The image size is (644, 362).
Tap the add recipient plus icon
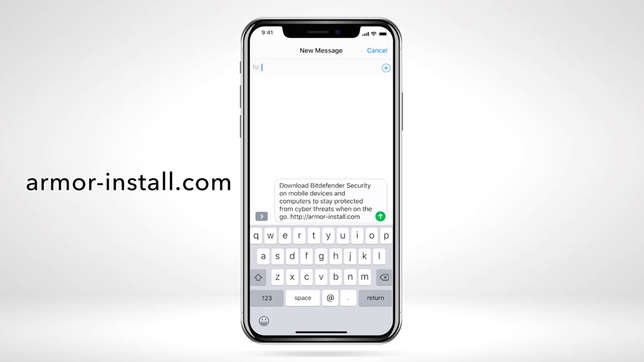coord(386,68)
